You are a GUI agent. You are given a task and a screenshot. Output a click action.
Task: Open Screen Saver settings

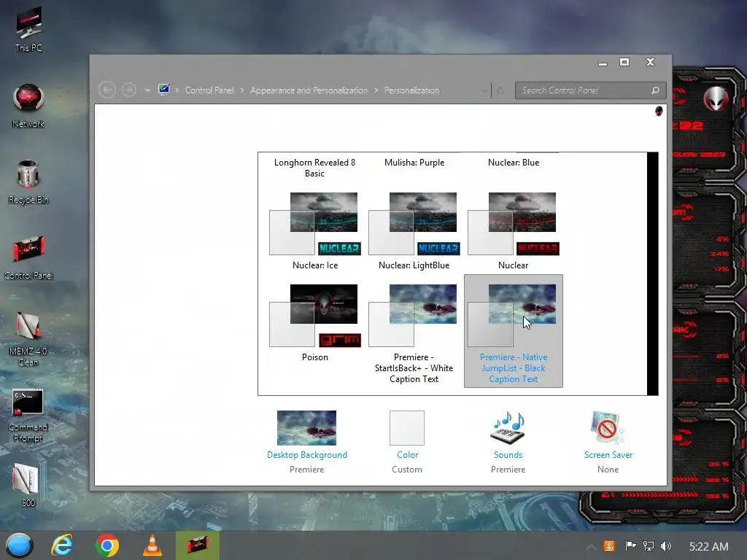click(x=608, y=442)
